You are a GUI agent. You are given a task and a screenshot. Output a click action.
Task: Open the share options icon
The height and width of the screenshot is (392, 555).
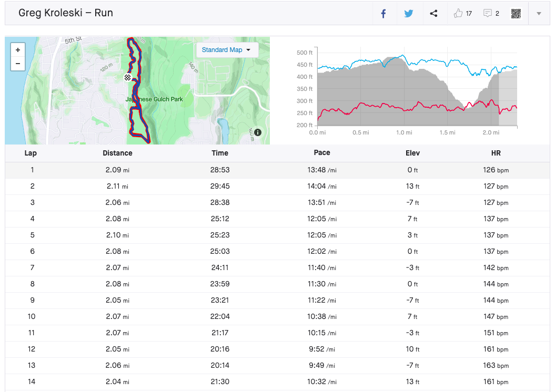click(433, 14)
